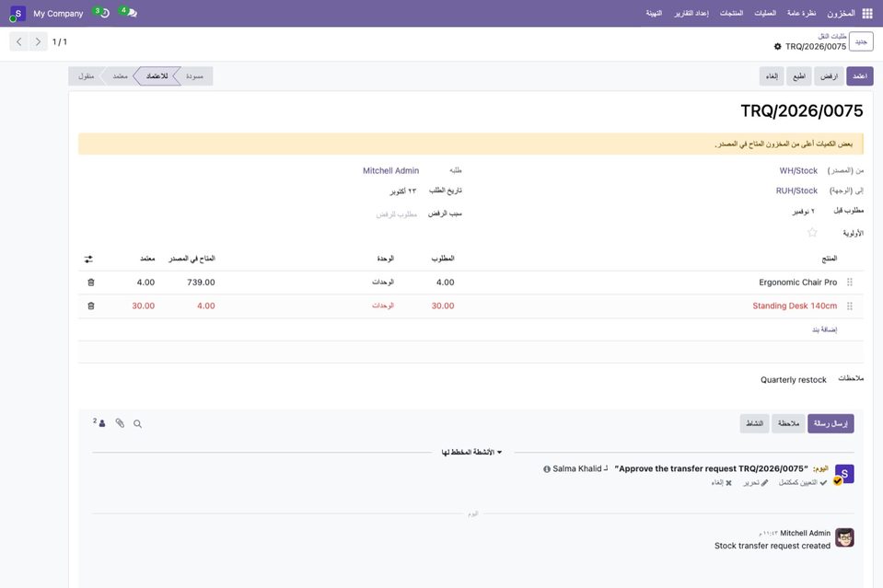Mark the activity as done
The image size is (883, 588).
[x=803, y=483]
